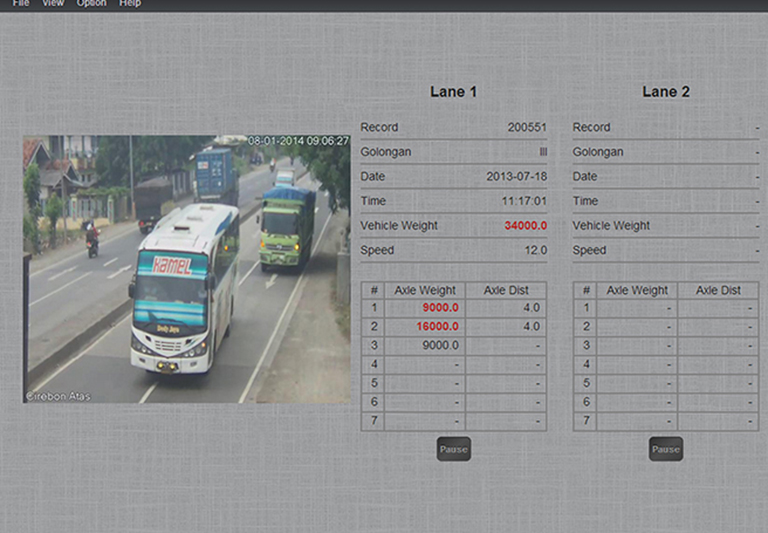This screenshot has height=533, width=768.
Task: Open the View menu
Action: pyautogui.click(x=53, y=4)
